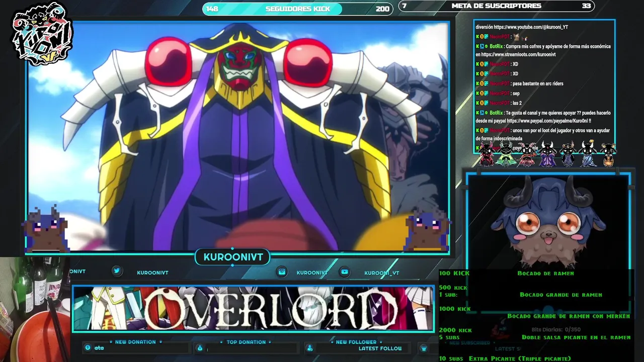Image resolution: width=644 pixels, height=362 pixels.
Task: Select the orange chibi character under chat
Action: click(x=608, y=155)
